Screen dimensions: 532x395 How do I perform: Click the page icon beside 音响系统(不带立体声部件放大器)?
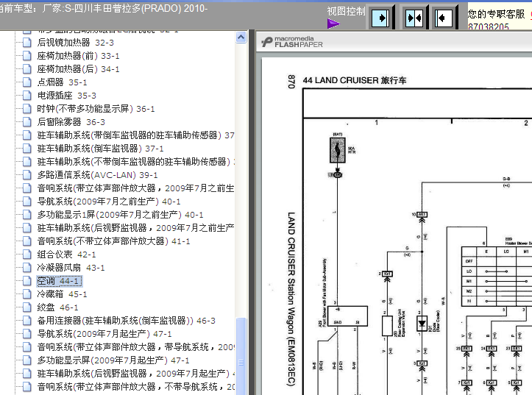(26, 241)
